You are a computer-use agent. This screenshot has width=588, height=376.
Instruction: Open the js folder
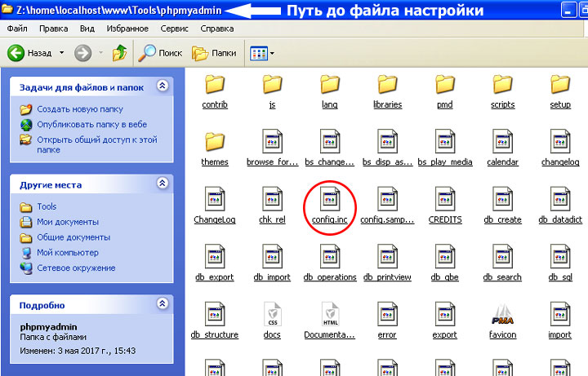tap(272, 91)
